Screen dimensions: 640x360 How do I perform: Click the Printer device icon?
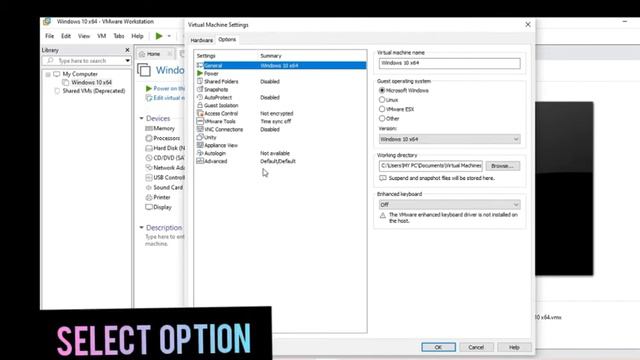pyautogui.click(x=149, y=197)
